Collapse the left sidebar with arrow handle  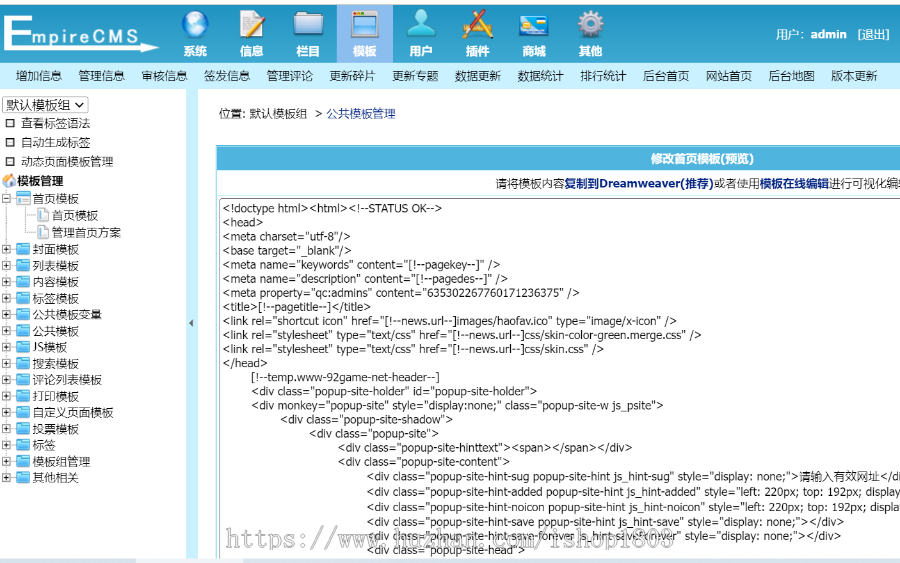(191, 323)
